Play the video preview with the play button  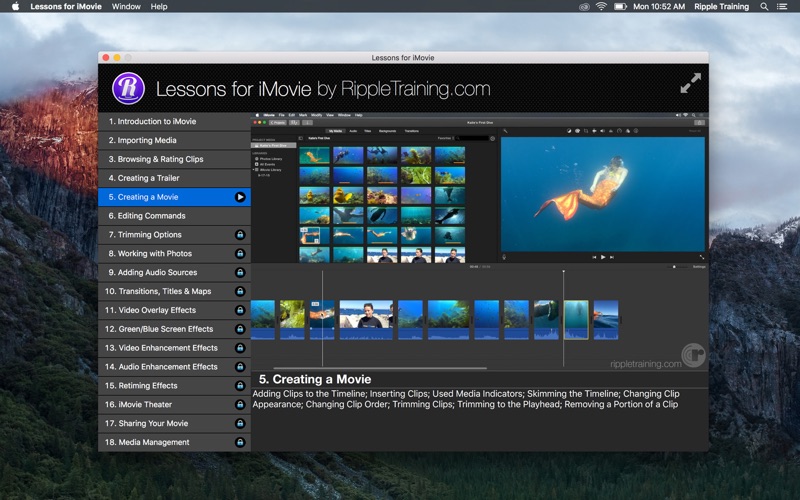(603, 257)
